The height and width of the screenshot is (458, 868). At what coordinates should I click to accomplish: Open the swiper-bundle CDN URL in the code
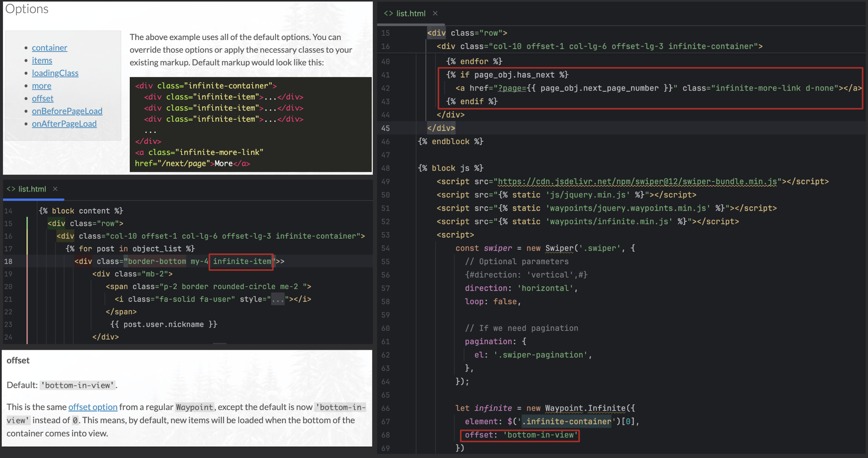tap(637, 182)
